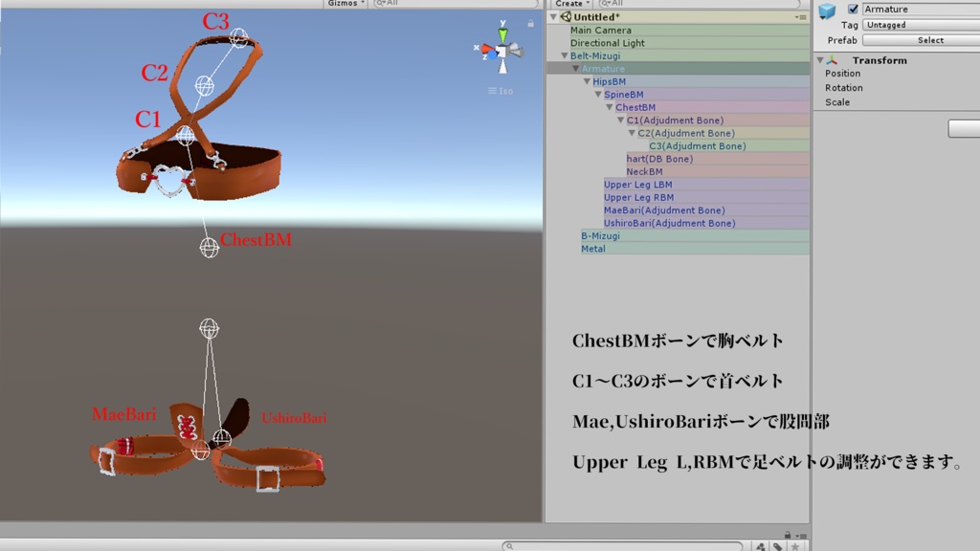This screenshot has height=551, width=980.
Task: Collapse the Belt-Mizugi object
Action: pos(565,55)
